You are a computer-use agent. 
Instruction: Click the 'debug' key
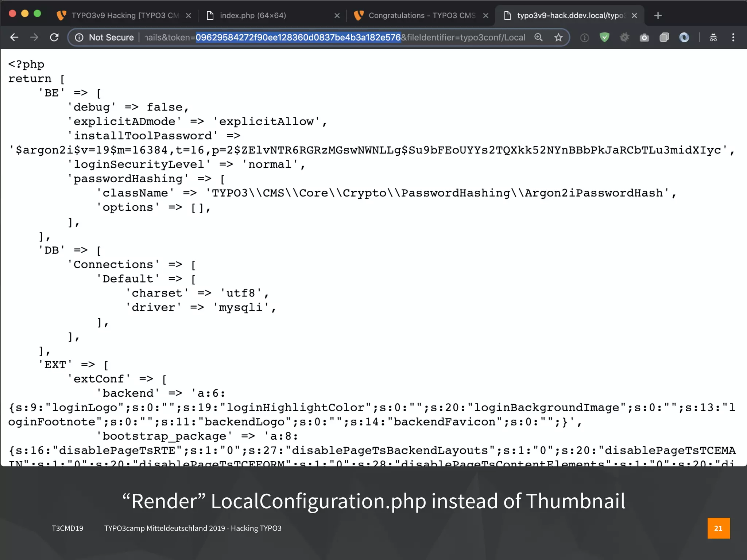[92, 107]
